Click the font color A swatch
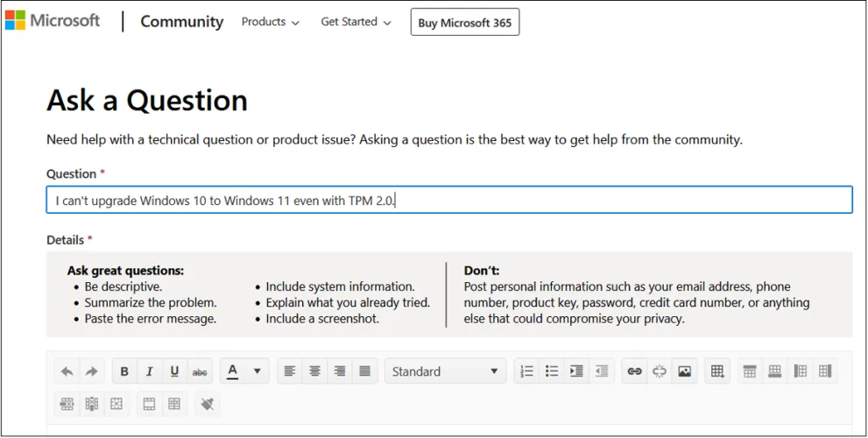 [233, 371]
